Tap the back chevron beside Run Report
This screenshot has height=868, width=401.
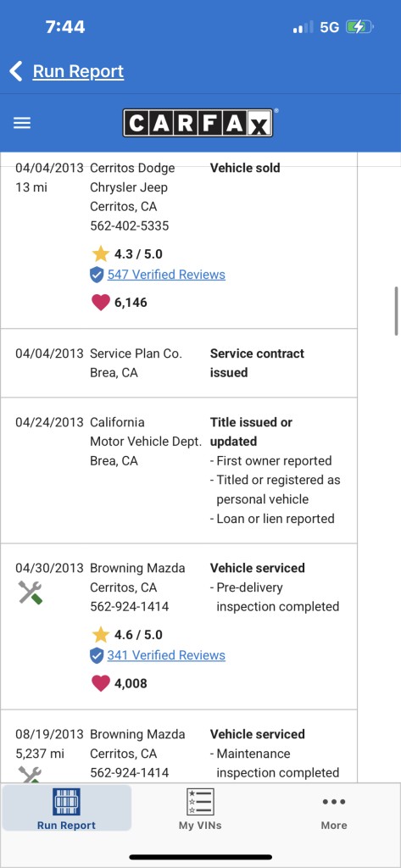(x=15, y=71)
